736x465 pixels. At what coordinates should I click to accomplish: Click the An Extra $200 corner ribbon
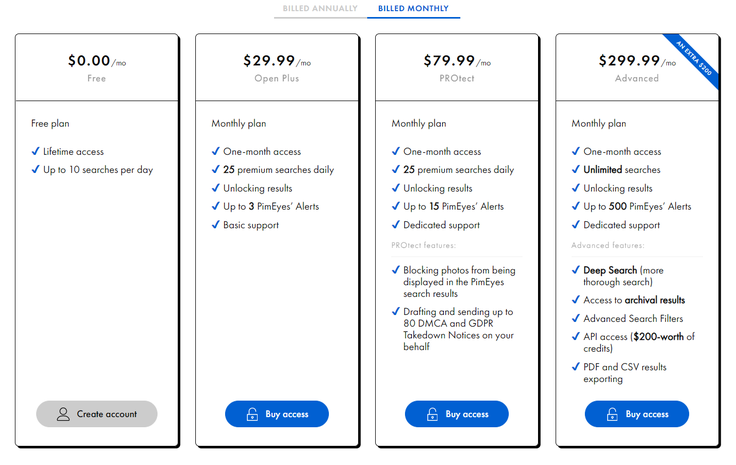pyautogui.click(x=694, y=58)
